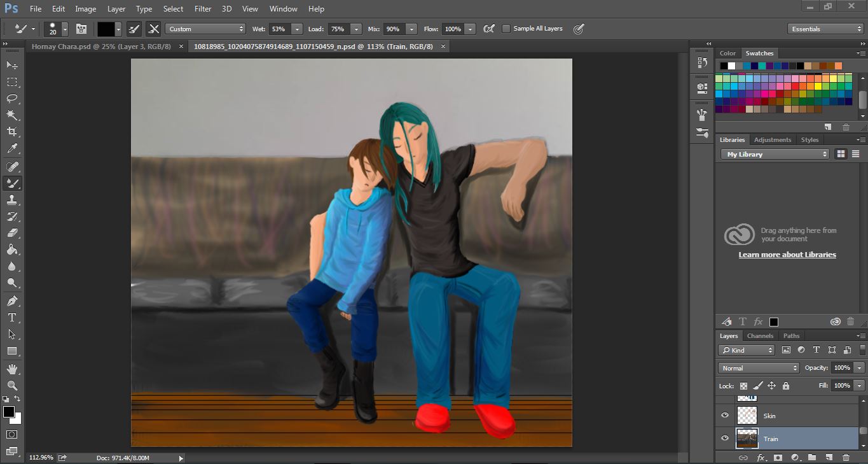Switch to the Channels tab
The height and width of the screenshot is (464, 868).
click(760, 336)
